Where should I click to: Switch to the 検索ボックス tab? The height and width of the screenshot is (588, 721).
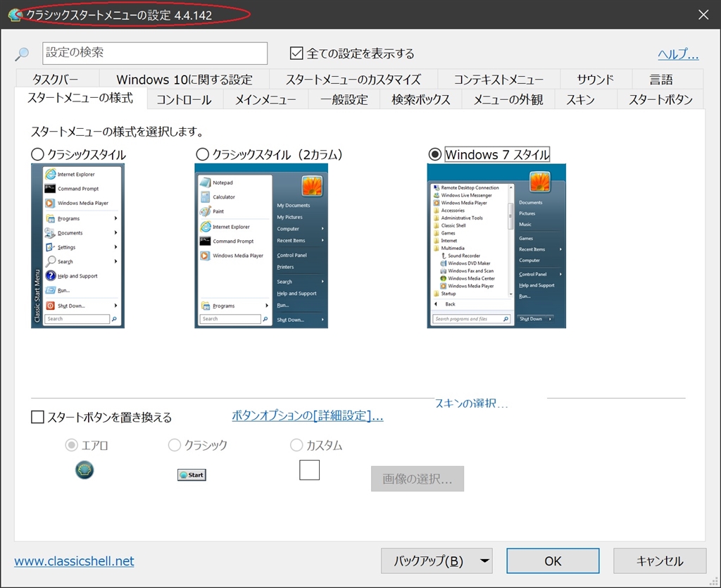pyautogui.click(x=421, y=99)
